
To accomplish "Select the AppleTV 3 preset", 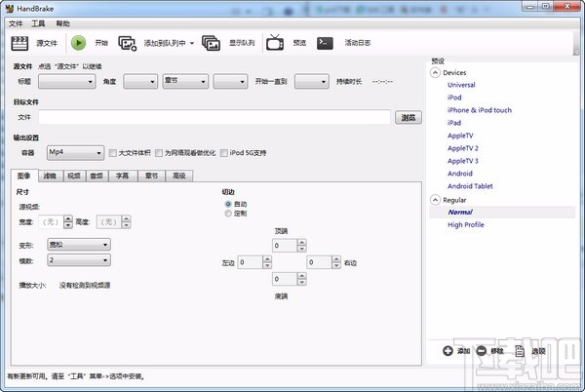I will click(463, 161).
